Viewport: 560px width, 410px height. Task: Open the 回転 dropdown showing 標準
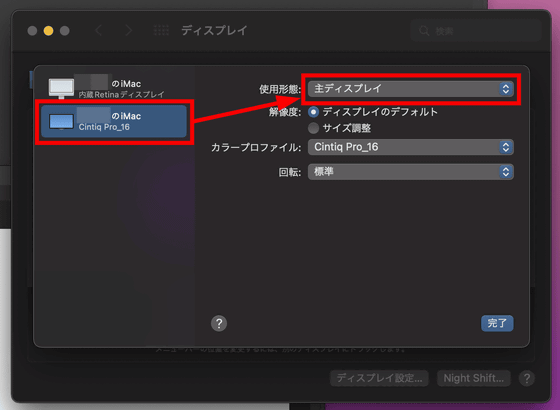coord(411,172)
